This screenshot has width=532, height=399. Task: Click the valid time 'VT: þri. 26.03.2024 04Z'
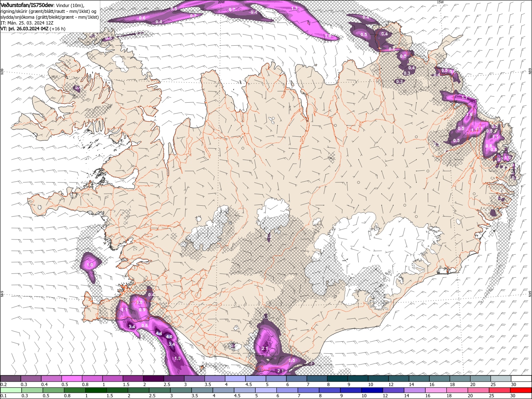point(25,29)
